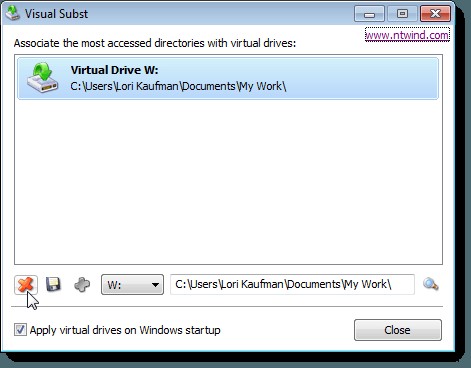
Task: Maximize the Visual Subst window
Action: point(402,14)
